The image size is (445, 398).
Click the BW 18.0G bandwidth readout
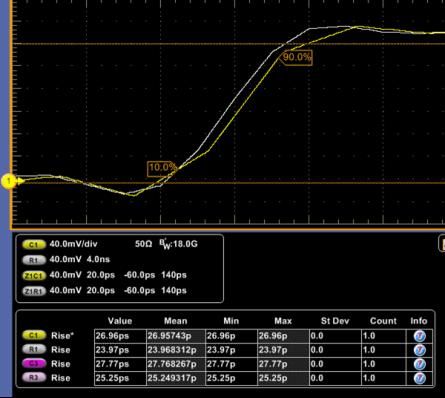178,244
